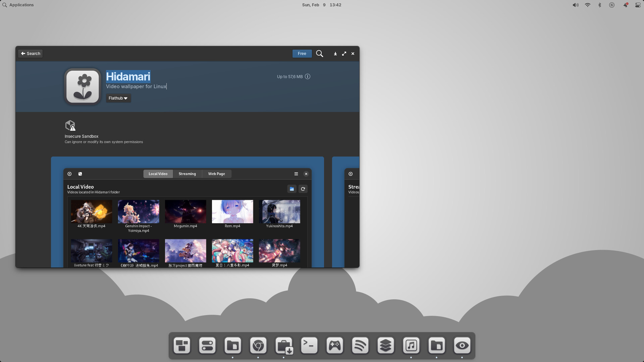Image resolution: width=644 pixels, height=362 pixels.
Task: Select the Hidamari app title text
Action: pyautogui.click(x=128, y=76)
